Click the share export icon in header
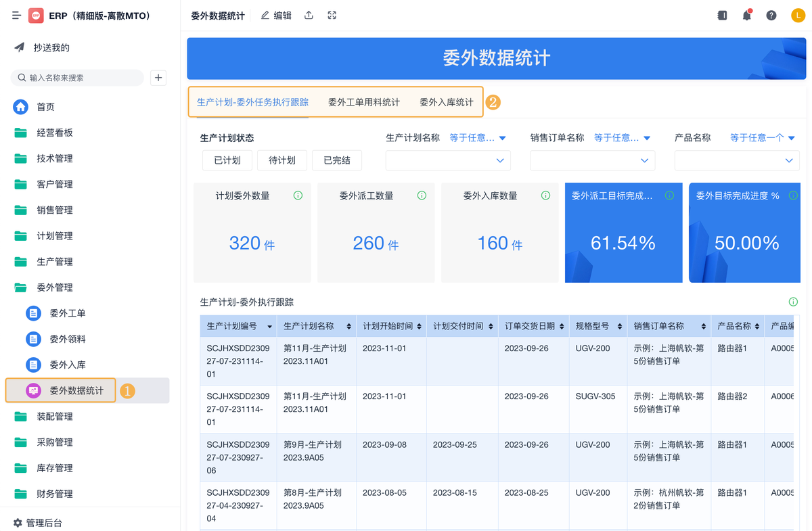This screenshot has width=812, height=531. [309, 16]
